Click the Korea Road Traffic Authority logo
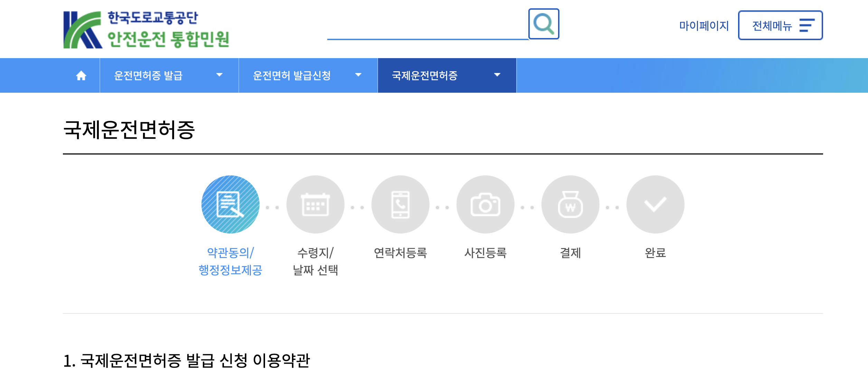 146,30
